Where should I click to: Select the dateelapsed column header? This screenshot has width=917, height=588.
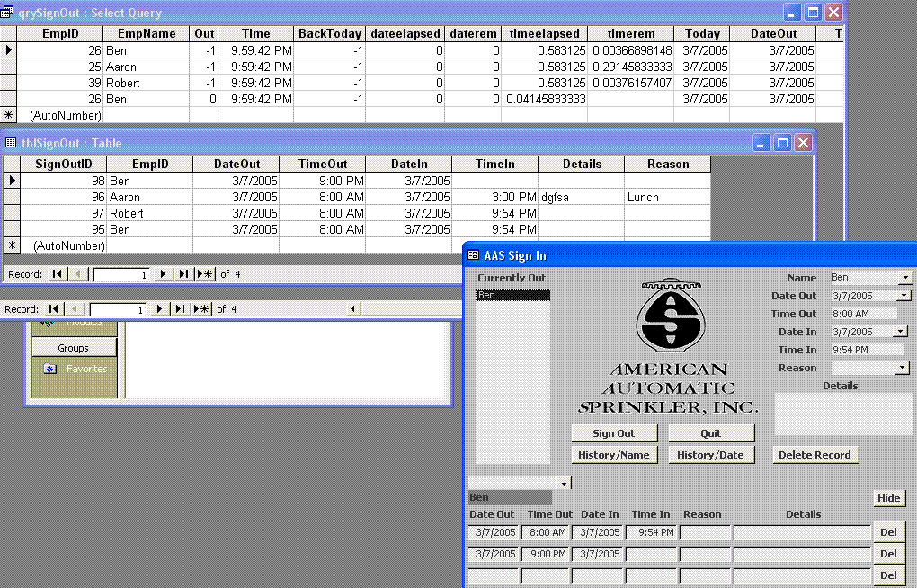coord(405,33)
